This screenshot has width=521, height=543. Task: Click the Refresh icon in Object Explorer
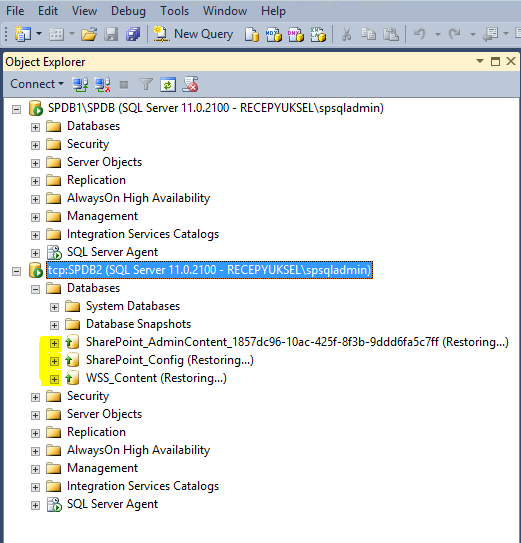pos(168,84)
